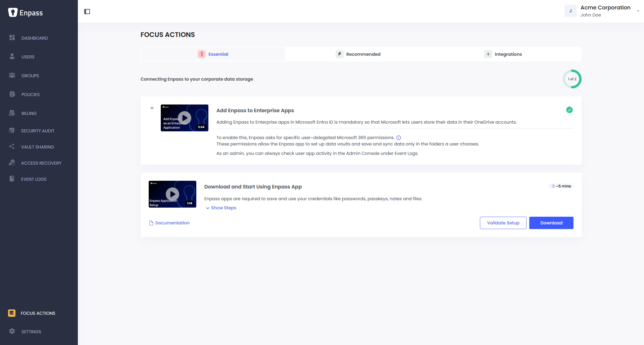Click the Documentation file icon
The image size is (644, 345).
tap(151, 223)
